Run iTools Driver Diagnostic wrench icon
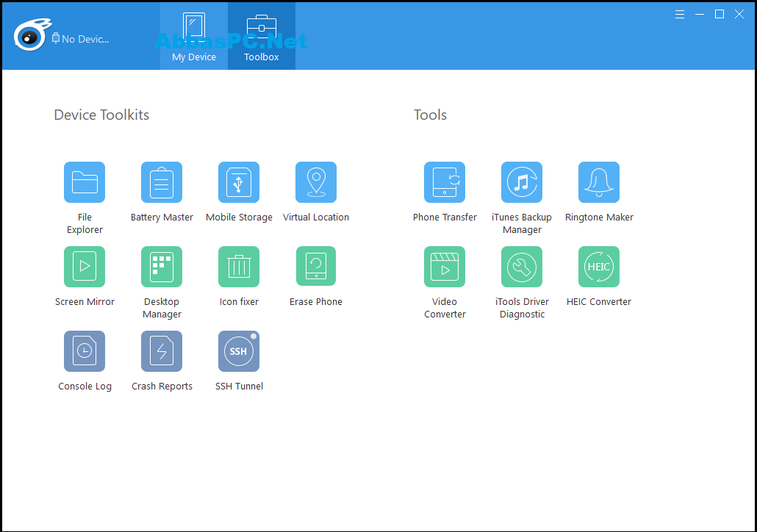Viewport: 757px width, 532px height. click(x=522, y=267)
